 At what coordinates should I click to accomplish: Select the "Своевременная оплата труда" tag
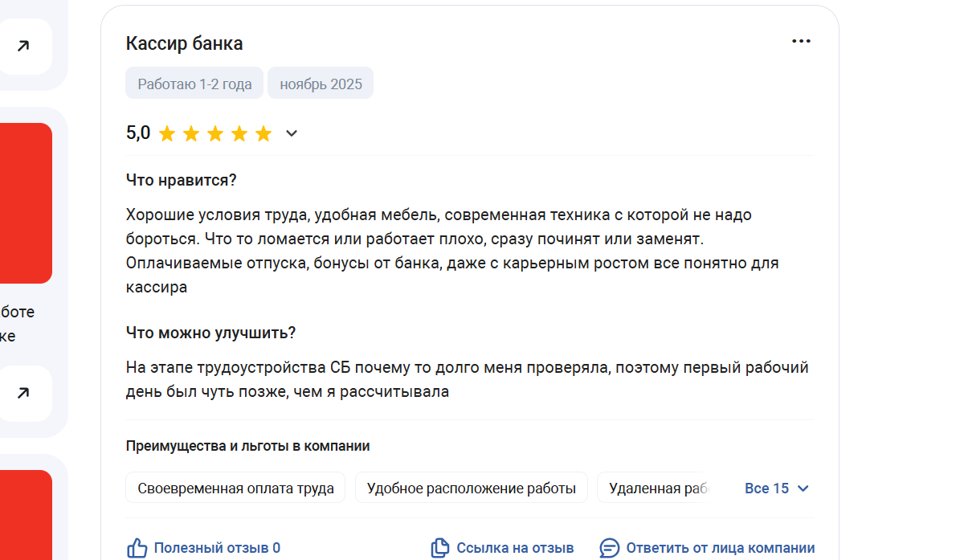(x=235, y=488)
